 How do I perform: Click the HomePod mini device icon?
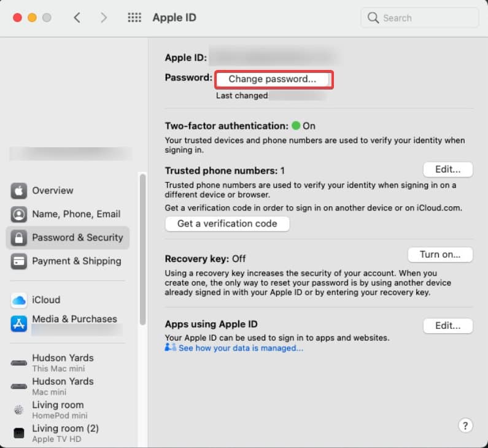pos(18,410)
